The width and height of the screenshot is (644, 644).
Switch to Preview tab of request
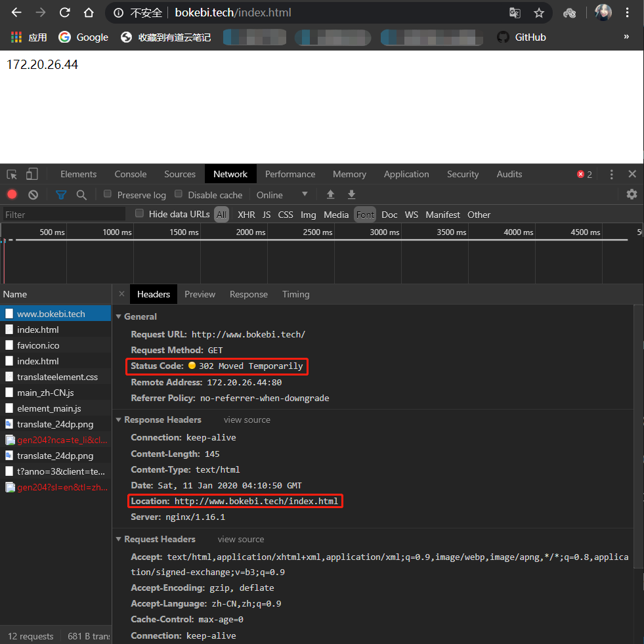[x=200, y=294]
